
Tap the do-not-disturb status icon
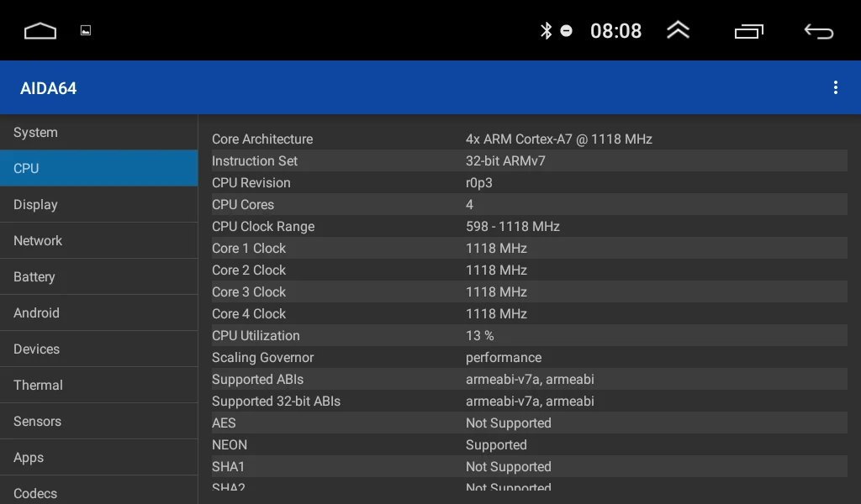coord(567,31)
